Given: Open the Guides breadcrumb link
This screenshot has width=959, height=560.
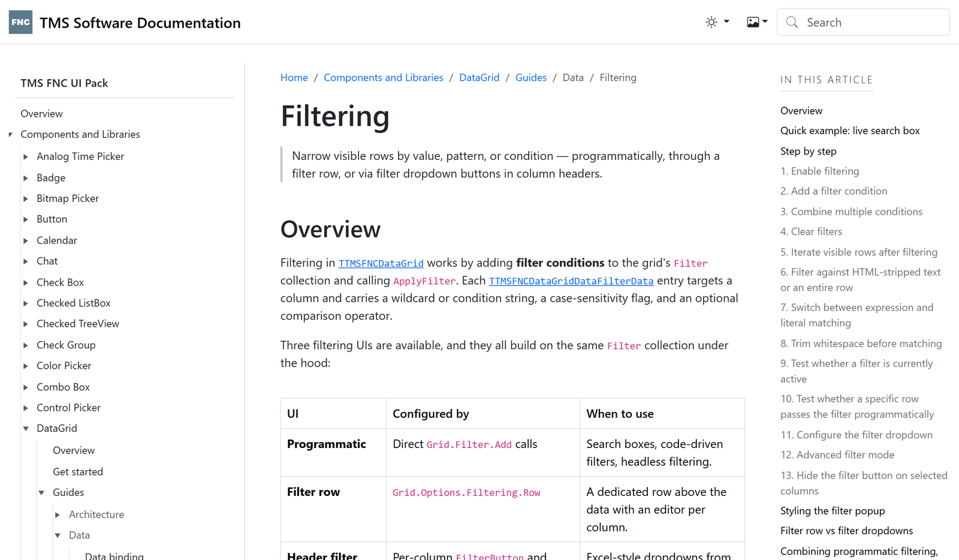Looking at the screenshot, I should [x=531, y=77].
